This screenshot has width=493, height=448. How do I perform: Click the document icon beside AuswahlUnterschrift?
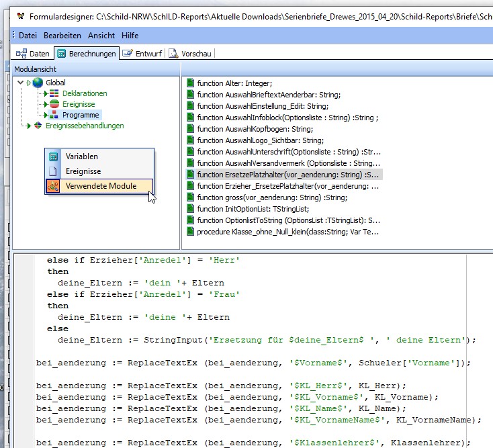point(190,152)
